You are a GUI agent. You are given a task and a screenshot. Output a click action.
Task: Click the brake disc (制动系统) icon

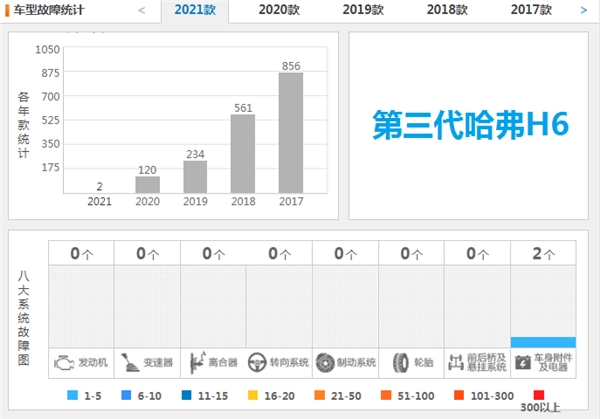coord(325,362)
